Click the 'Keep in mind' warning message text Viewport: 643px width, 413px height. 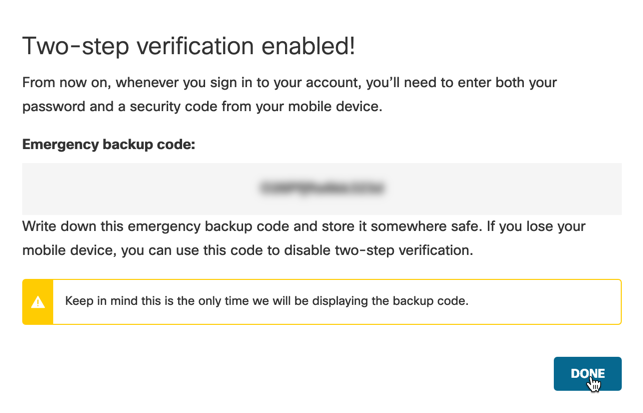click(x=267, y=301)
